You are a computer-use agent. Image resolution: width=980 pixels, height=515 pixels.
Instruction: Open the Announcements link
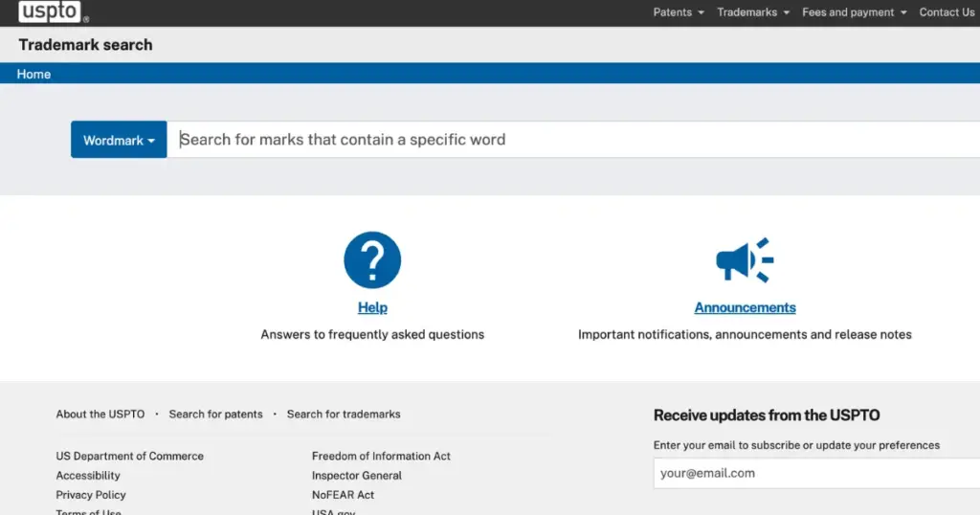pyautogui.click(x=745, y=307)
